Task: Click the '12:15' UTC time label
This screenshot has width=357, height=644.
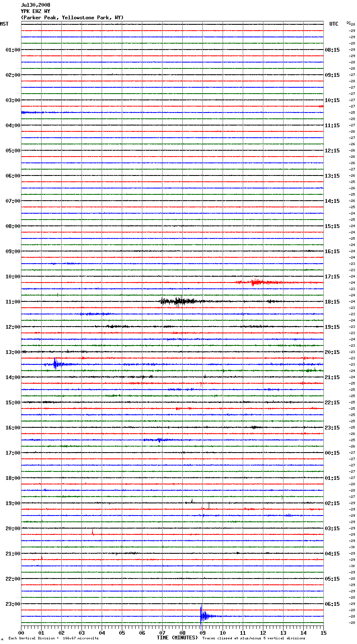Action: click(x=332, y=151)
